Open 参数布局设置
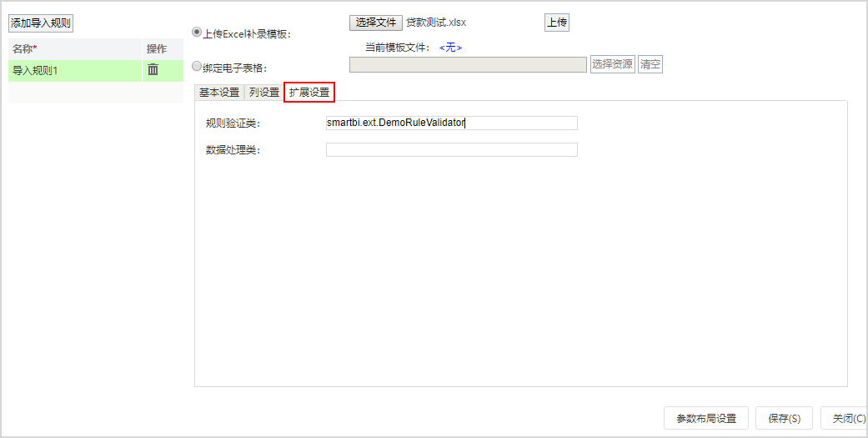The width and height of the screenshot is (868, 438). click(706, 418)
